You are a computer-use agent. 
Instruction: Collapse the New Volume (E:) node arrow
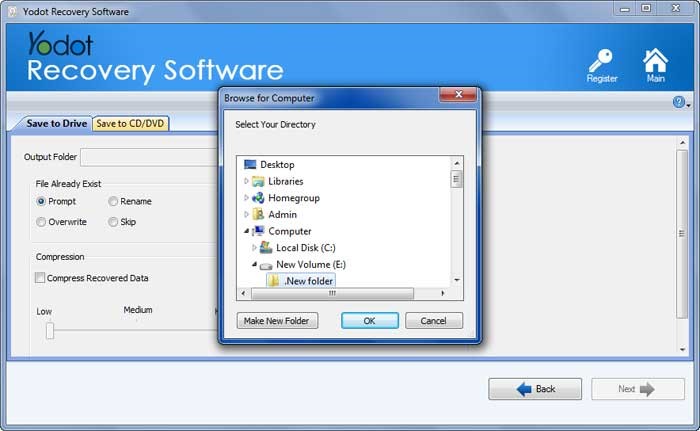click(254, 264)
